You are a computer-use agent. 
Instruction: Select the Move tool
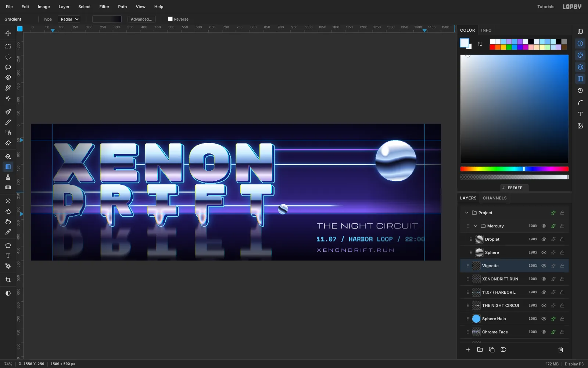[8, 33]
